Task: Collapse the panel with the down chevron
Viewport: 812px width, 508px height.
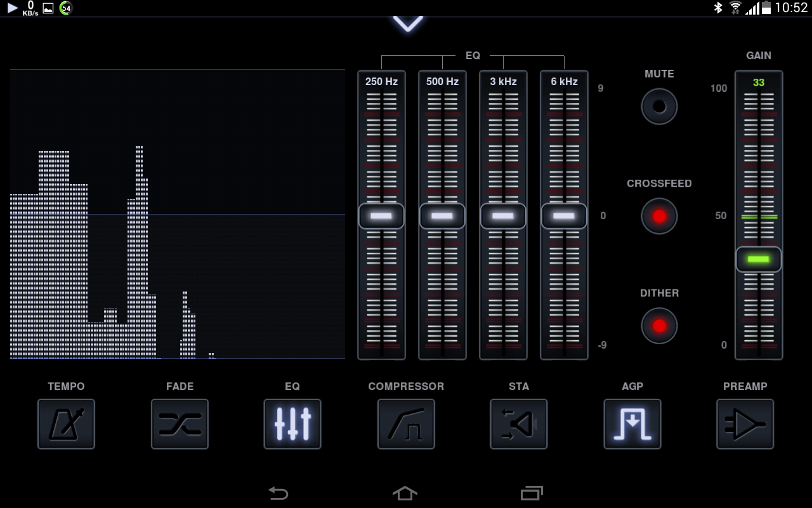Action: click(x=407, y=24)
